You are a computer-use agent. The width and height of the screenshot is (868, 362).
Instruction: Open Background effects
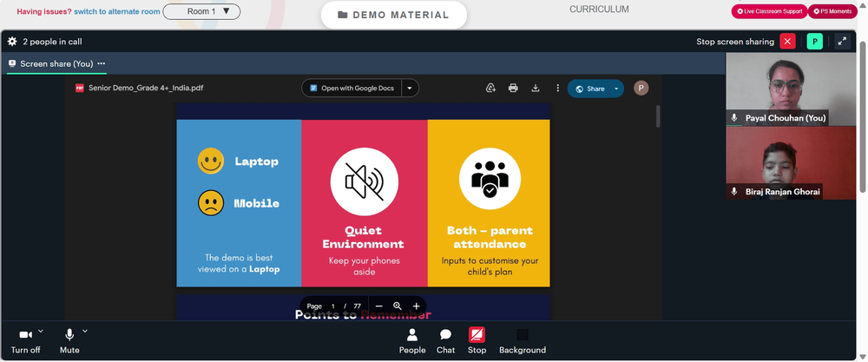(523, 340)
